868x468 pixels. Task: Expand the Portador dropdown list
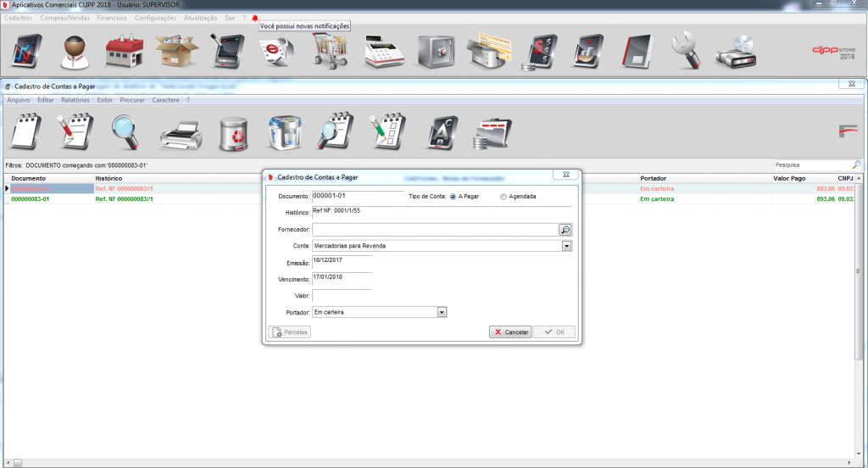point(442,312)
